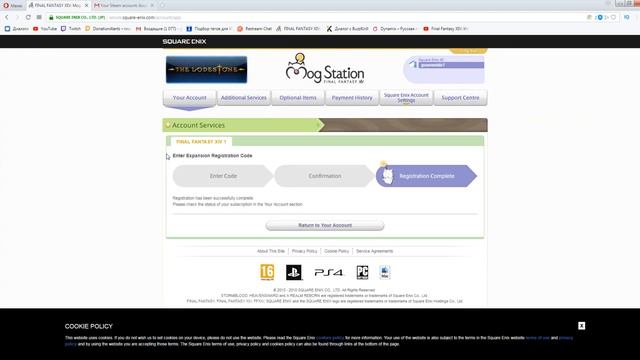The width and height of the screenshot is (640, 360).
Task: Close the Gmail browser tab
Action: tap(152, 5)
